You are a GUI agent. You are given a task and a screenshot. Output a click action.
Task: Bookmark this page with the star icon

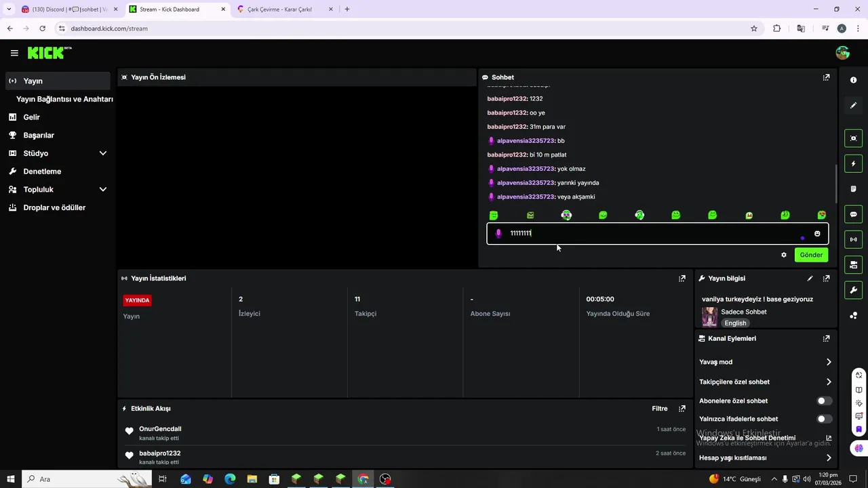point(753,28)
